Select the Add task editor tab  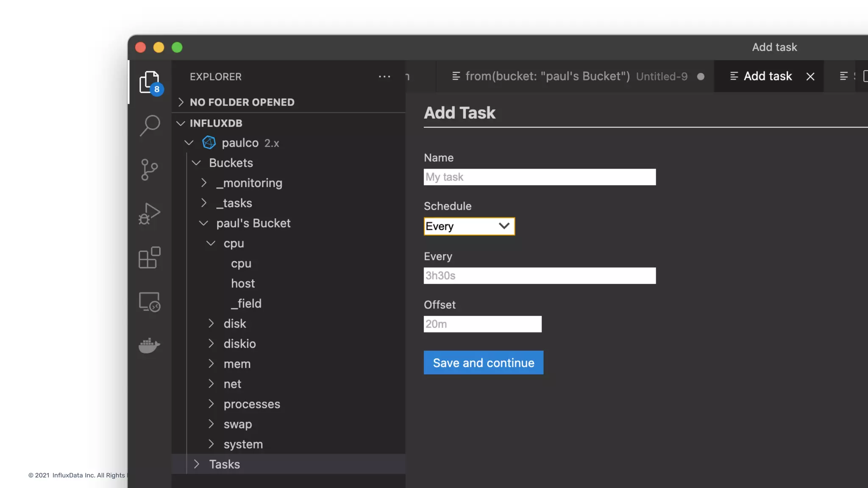tap(767, 76)
